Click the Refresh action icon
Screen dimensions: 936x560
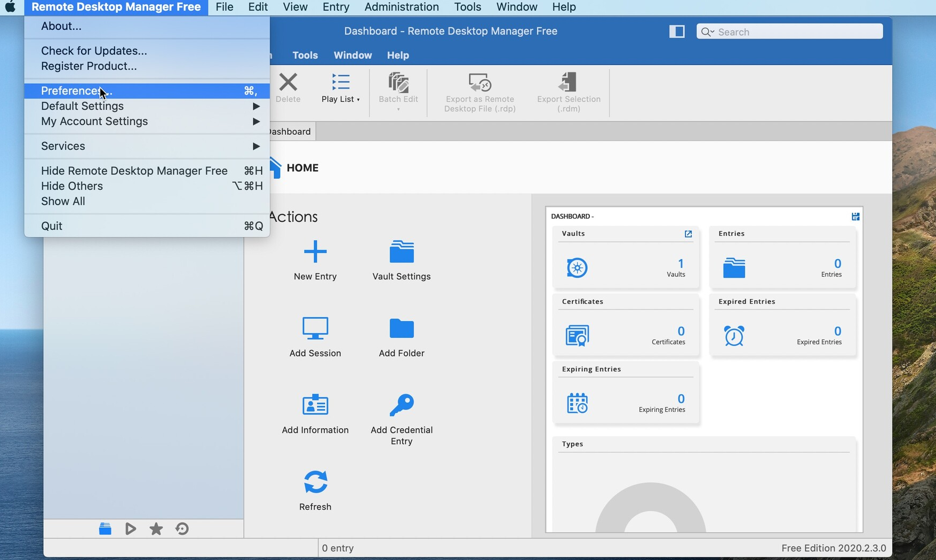coord(315,482)
